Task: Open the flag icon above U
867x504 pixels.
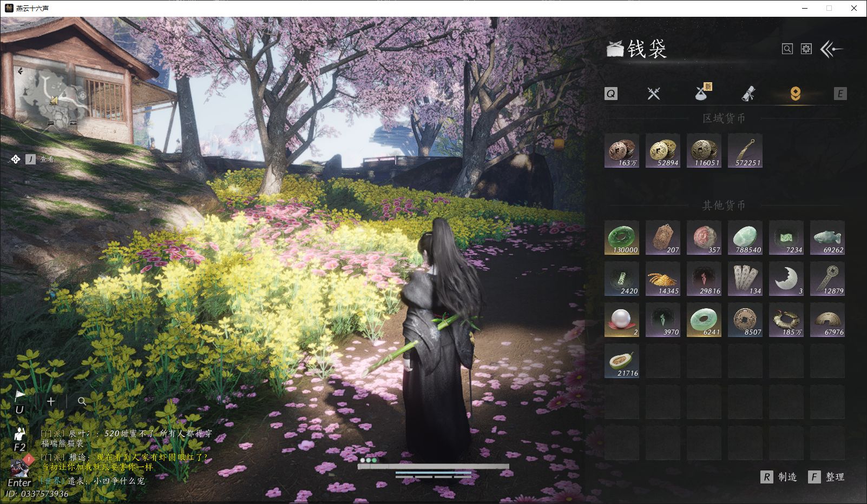Action: click(x=19, y=396)
